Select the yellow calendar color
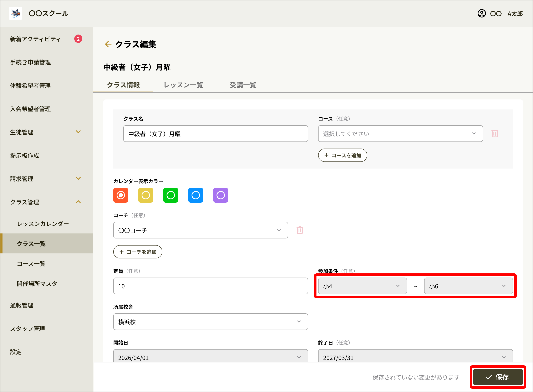Viewport: 533px width, 392px height. pyautogui.click(x=146, y=195)
